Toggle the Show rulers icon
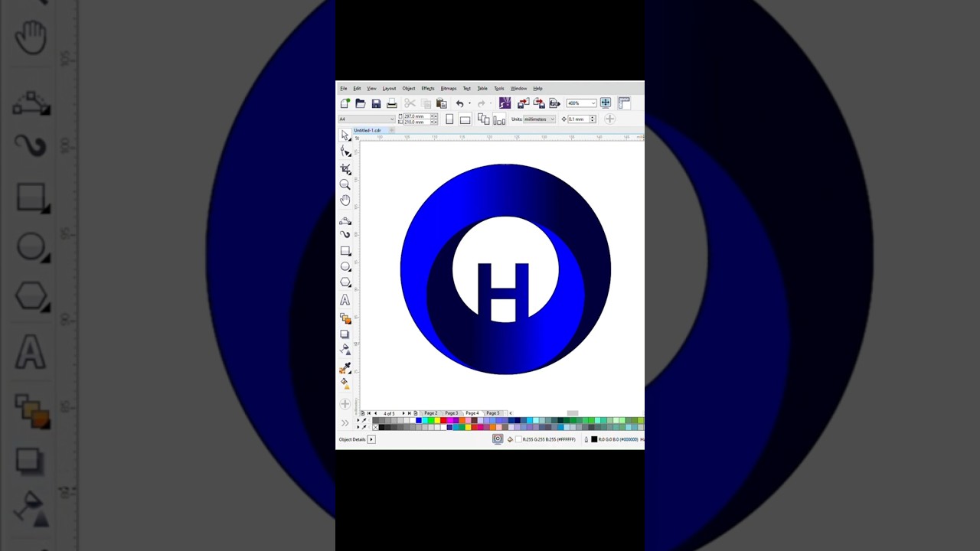980x551 pixels. [x=624, y=103]
